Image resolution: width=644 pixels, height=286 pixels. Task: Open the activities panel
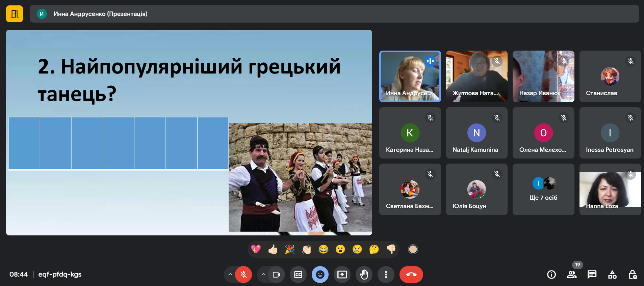[612, 275]
